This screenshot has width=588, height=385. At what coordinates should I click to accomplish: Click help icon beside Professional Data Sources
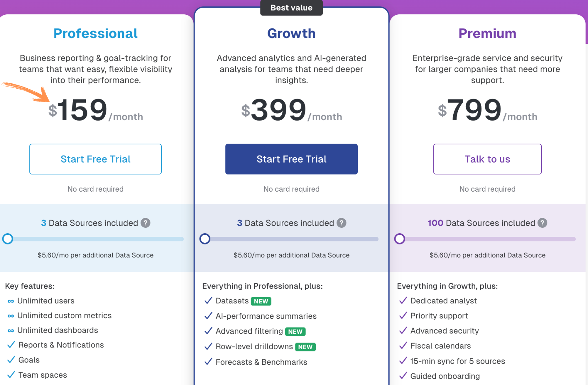coord(146,223)
